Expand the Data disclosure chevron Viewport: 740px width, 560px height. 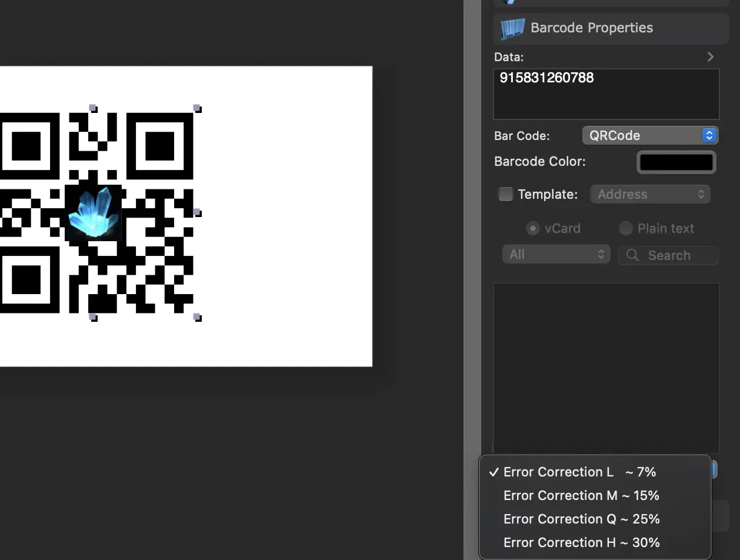tap(710, 56)
